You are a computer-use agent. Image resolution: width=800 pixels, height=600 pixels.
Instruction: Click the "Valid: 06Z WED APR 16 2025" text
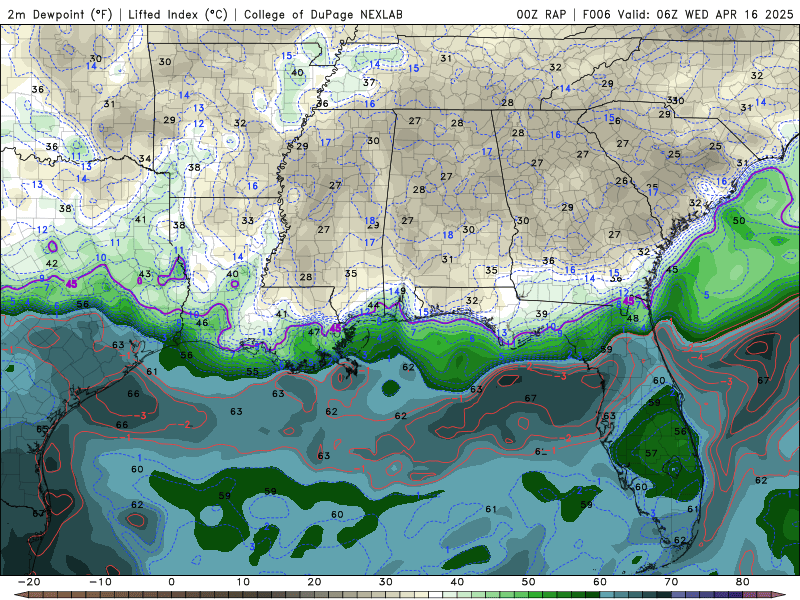706,14
